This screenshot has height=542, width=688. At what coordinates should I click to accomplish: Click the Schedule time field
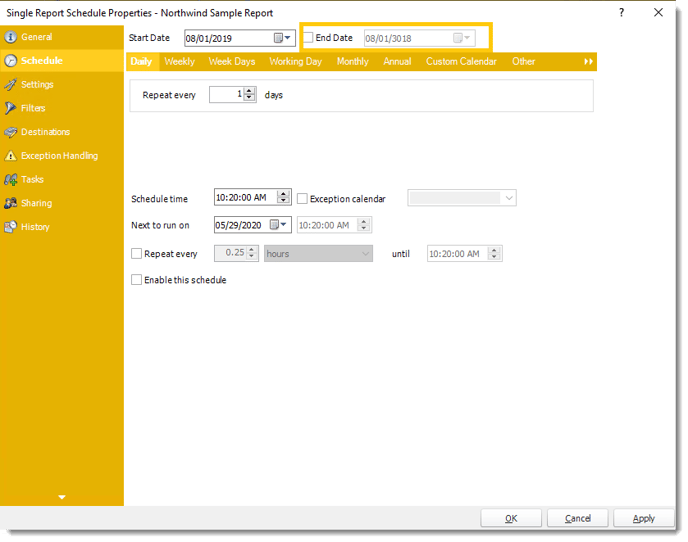(253, 197)
